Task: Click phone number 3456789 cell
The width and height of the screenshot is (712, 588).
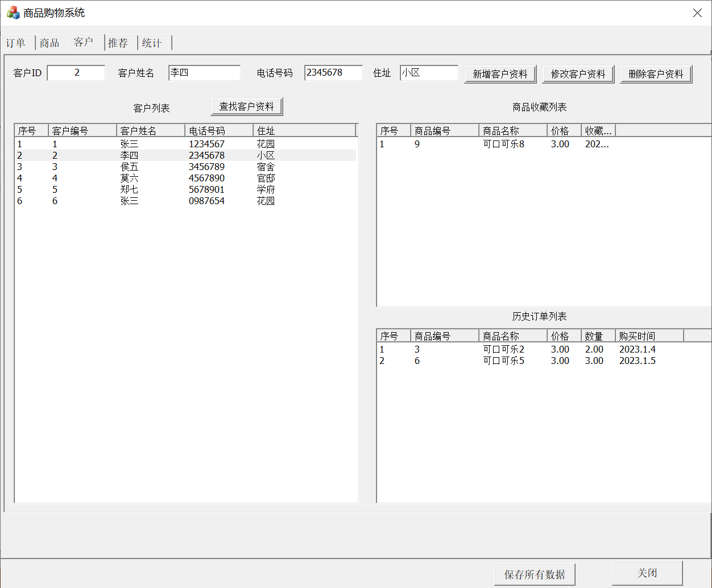Action: pos(206,167)
